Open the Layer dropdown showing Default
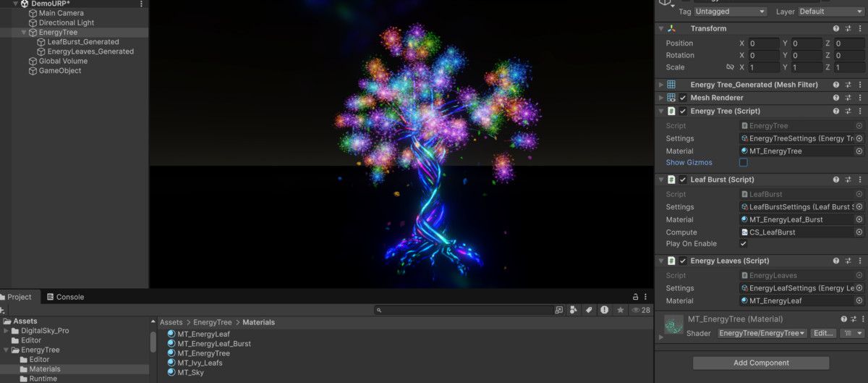868x383 pixels. pyautogui.click(x=830, y=12)
